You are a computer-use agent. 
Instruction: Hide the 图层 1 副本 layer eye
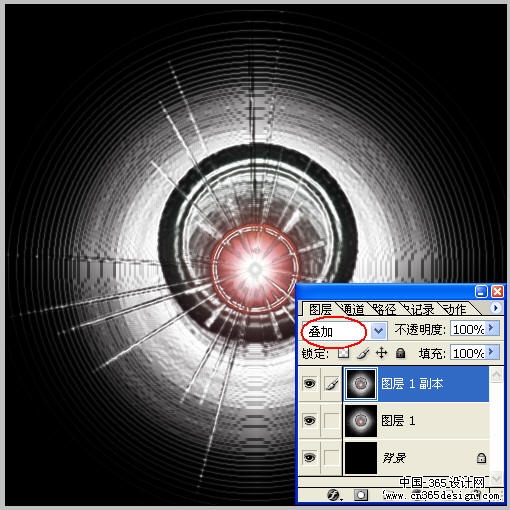310,383
